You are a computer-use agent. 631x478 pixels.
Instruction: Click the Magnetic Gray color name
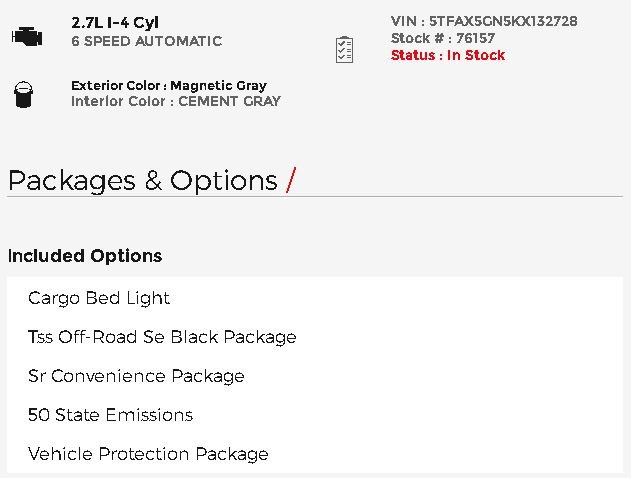219,85
